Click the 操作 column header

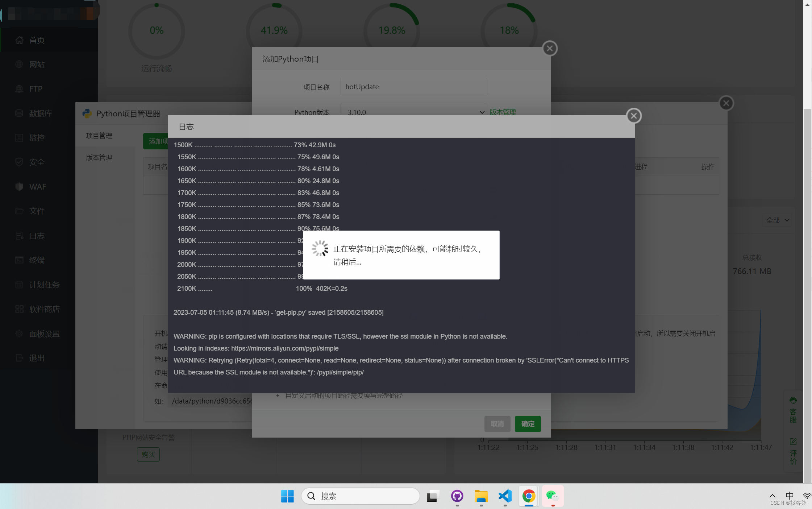coord(708,167)
